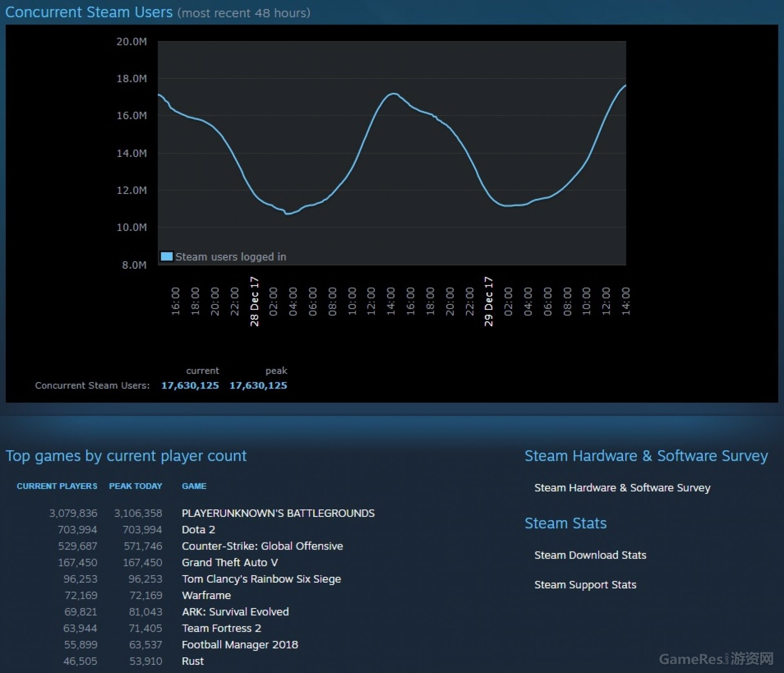Click the 'peak' column label under chart
784x673 pixels.
[x=276, y=371]
